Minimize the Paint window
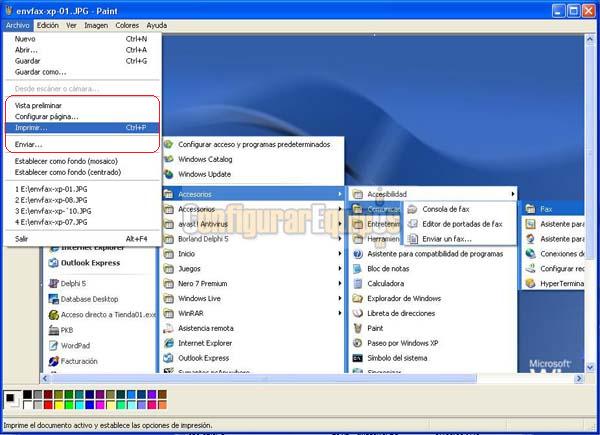600x435 pixels. (558, 11)
